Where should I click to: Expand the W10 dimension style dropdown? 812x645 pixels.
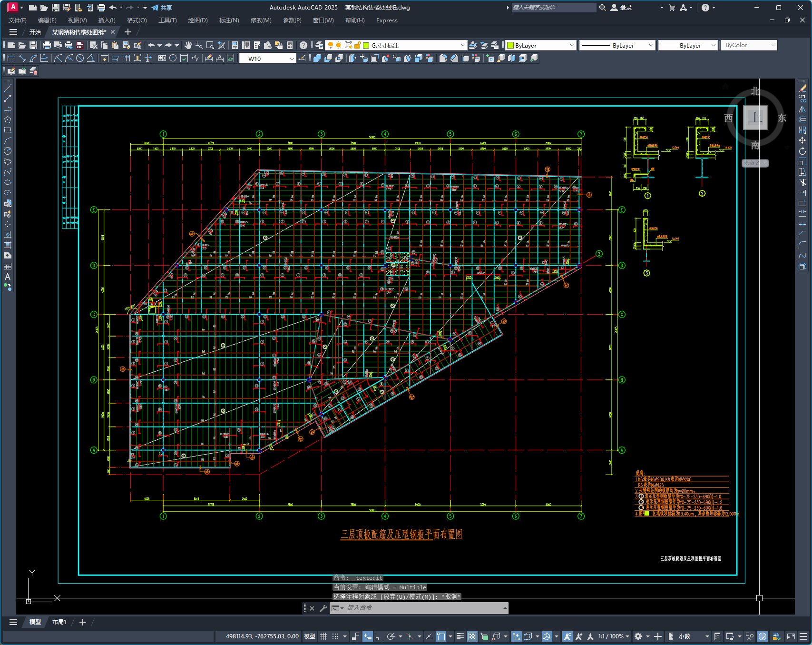[x=292, y=59]
